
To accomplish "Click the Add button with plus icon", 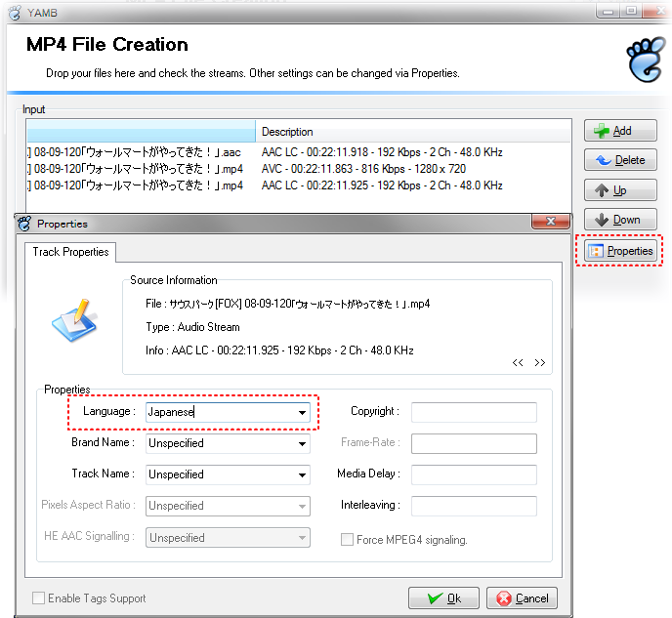I will coord(620,131).
